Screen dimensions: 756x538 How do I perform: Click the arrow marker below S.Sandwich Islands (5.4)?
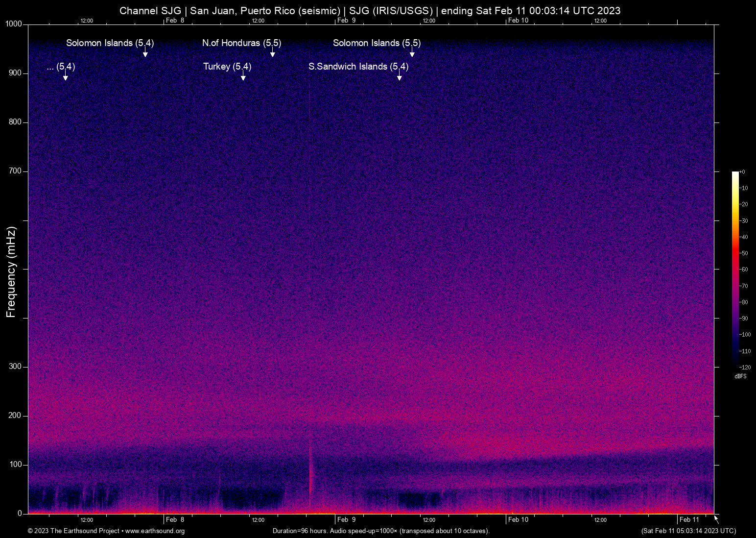point(399,77)
